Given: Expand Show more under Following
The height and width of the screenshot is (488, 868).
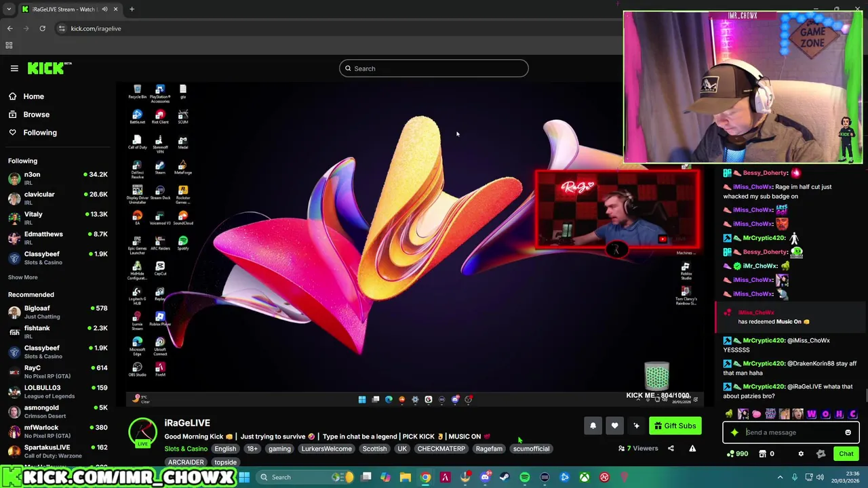Looking at the screenshot, I should (22, 277).
